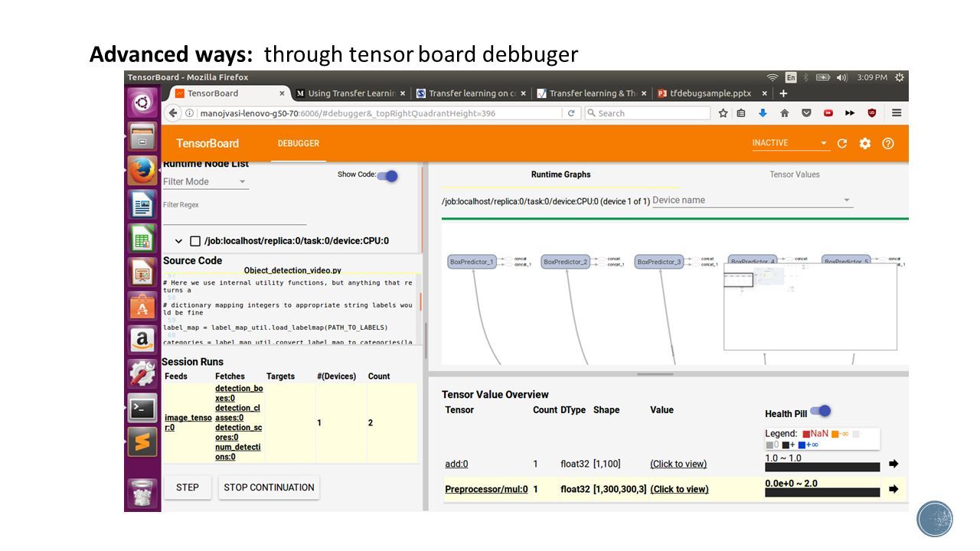
Task: Click the STOP CONTINUATION button
Action: point(269,487)
